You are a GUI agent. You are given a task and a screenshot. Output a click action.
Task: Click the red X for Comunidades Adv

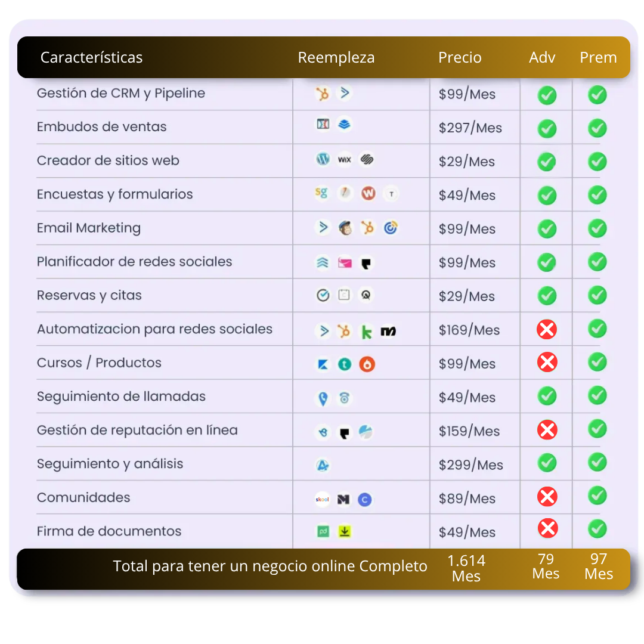[547, 497]
